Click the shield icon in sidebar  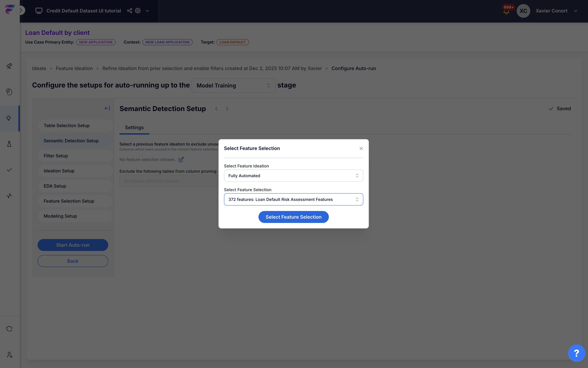tap(9, 329)
